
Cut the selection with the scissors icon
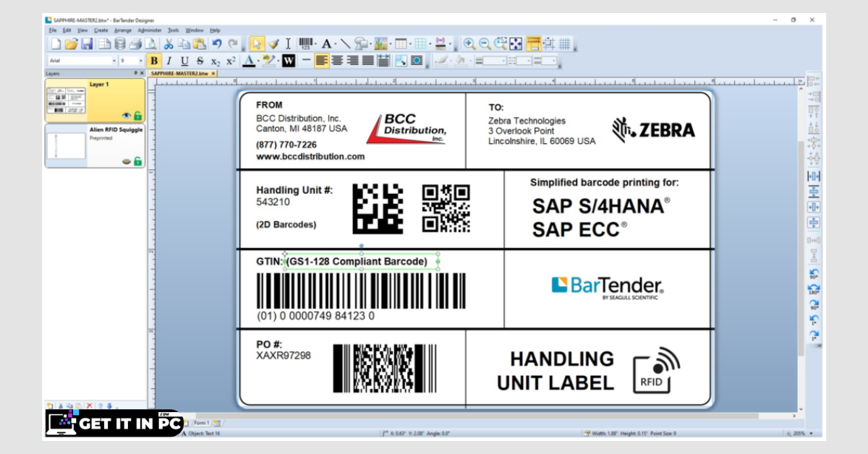click(169, 44)
